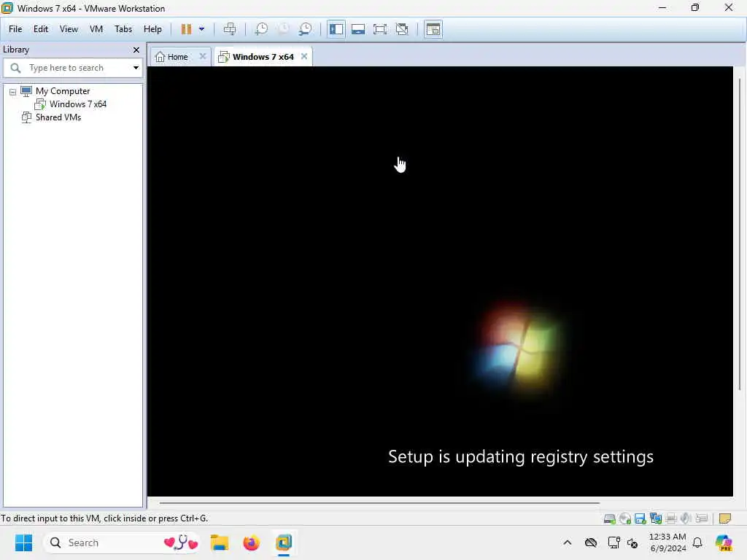Image resolution: width=747 pixels, height=560 pixels.
Task: Click inside the VM console display
Action: point(440,281)
